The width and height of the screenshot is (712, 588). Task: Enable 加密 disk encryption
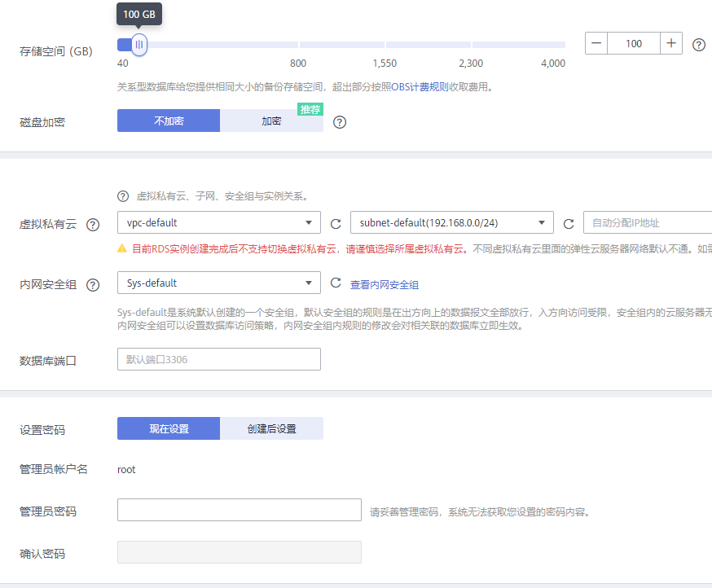coord(270,120)
